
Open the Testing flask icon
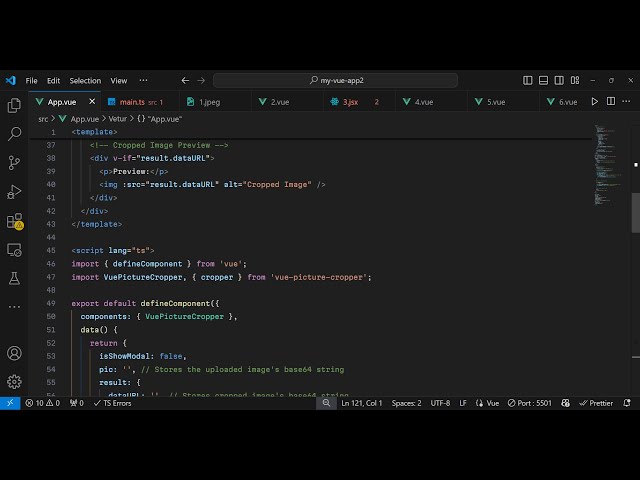[14, 278]
